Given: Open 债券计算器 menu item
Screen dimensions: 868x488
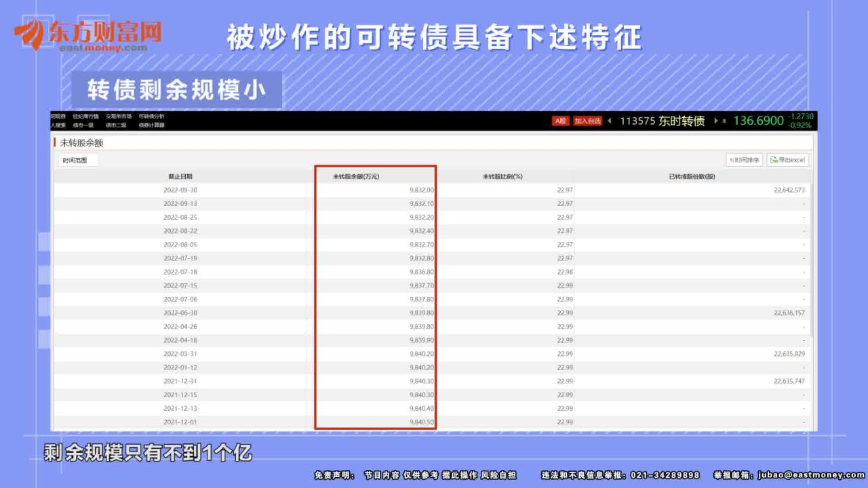Looking at the screenshot, I should click(151, 125).
